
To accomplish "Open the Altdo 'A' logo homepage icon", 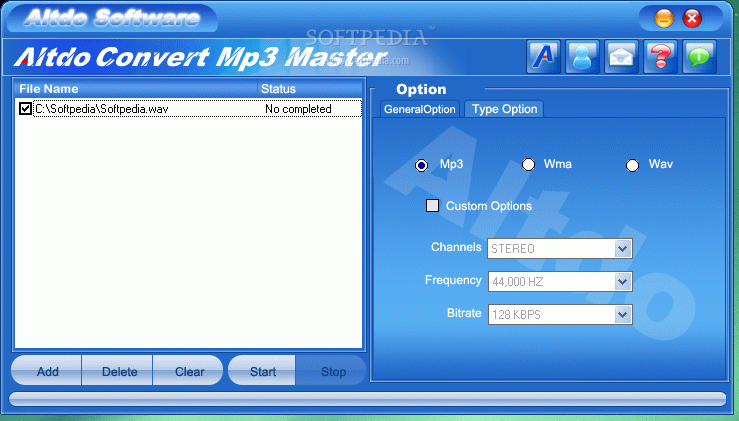I will [x=543, y=57].
